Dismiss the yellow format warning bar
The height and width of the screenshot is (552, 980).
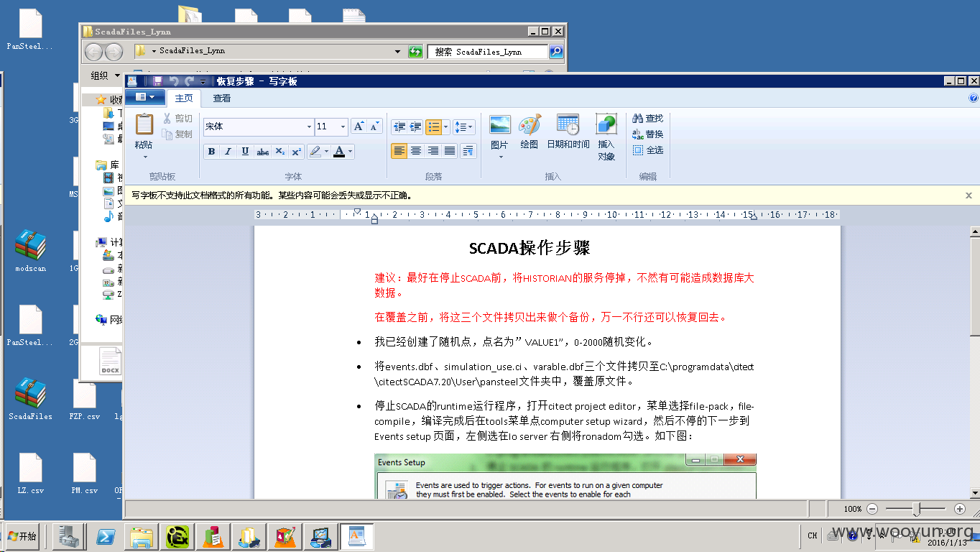pyautogui.click(x=969, y=195)
